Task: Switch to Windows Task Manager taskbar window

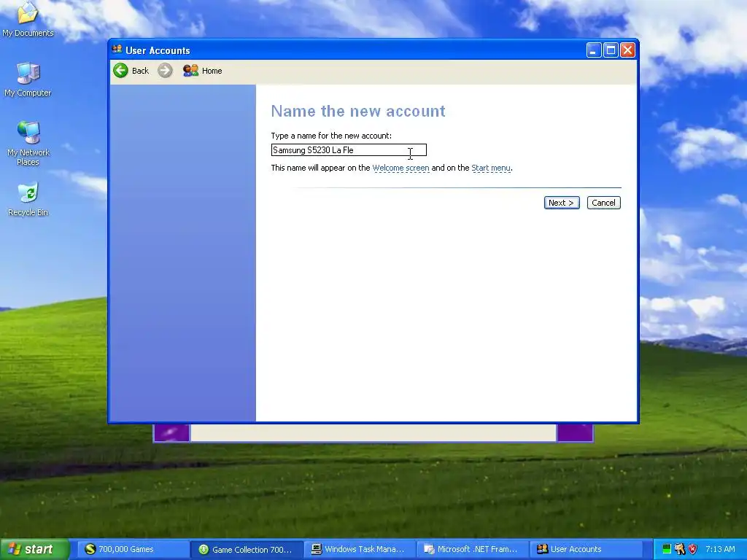Action: click(359, 549)
